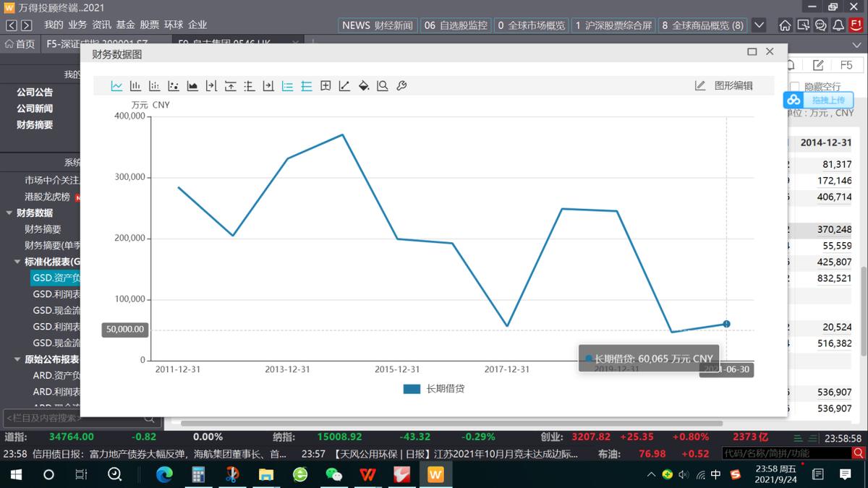Open 1 沪深股票综合屏 shortcut
Screen dimensions: 868x488
coord(613,25)
